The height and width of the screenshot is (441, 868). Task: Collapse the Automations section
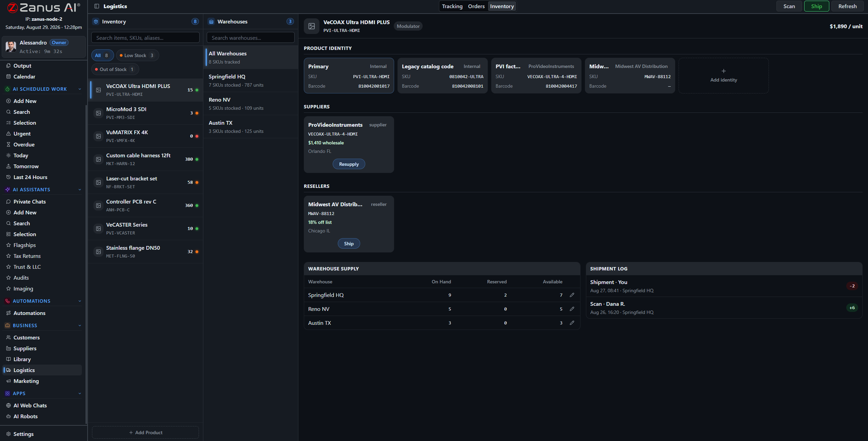(x=80, y=301)
